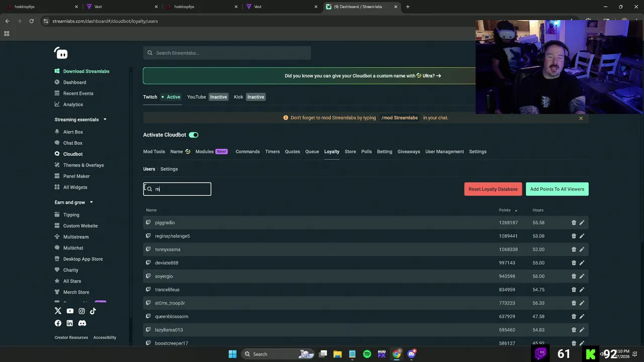Open Discord from the taskbar
Screen dimensions: 644x362
pos(412,354)
